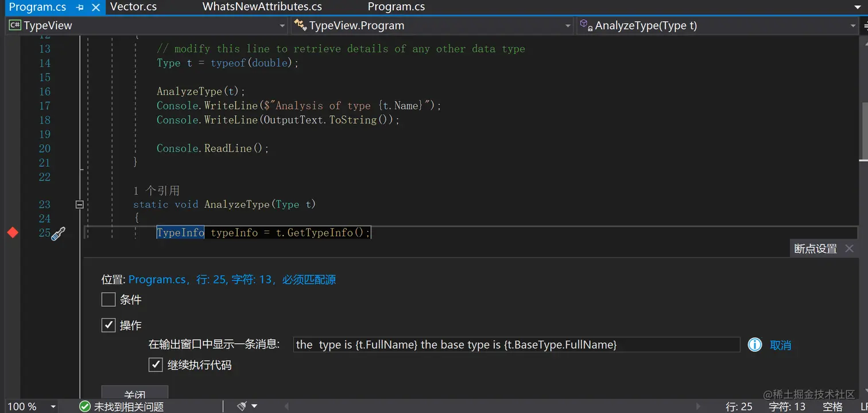Click the class icon beside TypeView.Program

point(300,25)
